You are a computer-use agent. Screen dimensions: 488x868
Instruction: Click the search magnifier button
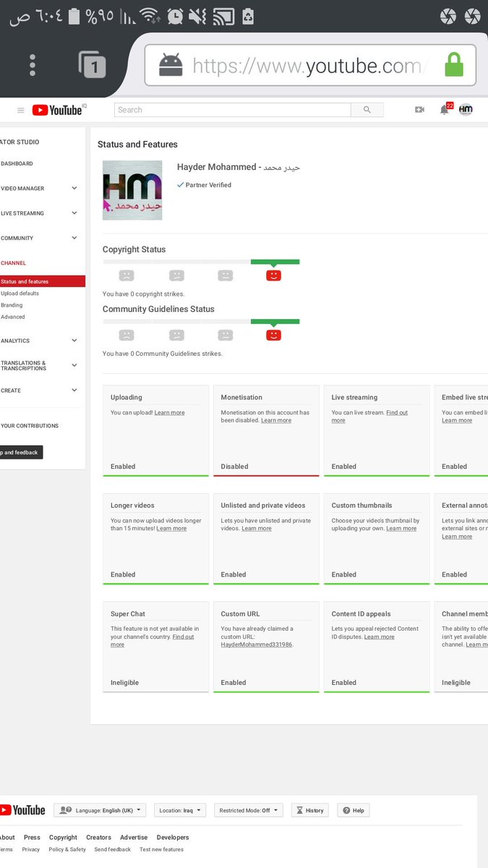[367, 110]
